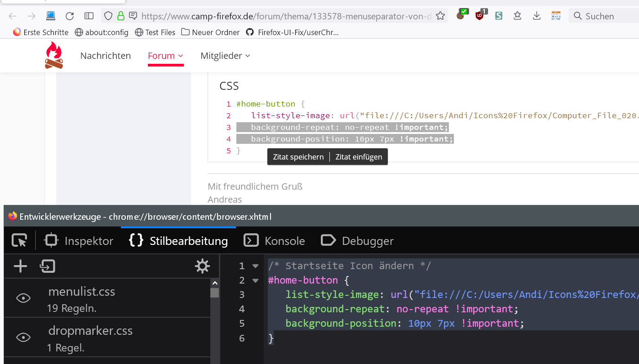Expand the Mitglieder navigation dropdown

click(225, 56)
